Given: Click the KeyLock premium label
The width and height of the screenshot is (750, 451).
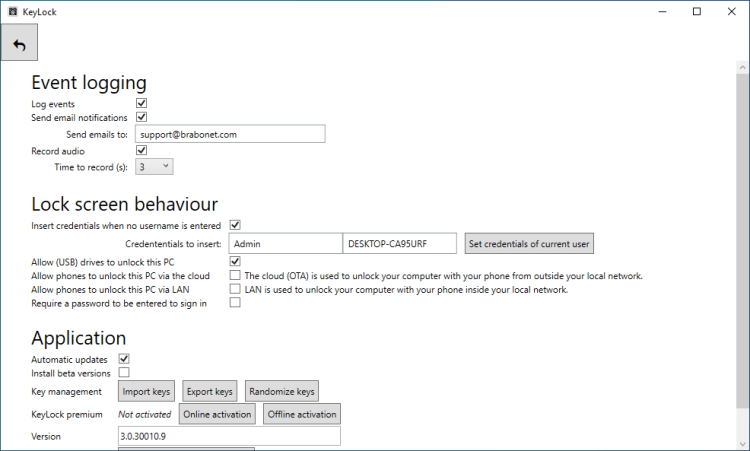Looking at the screenshot, I should click(x=67, y=415).
